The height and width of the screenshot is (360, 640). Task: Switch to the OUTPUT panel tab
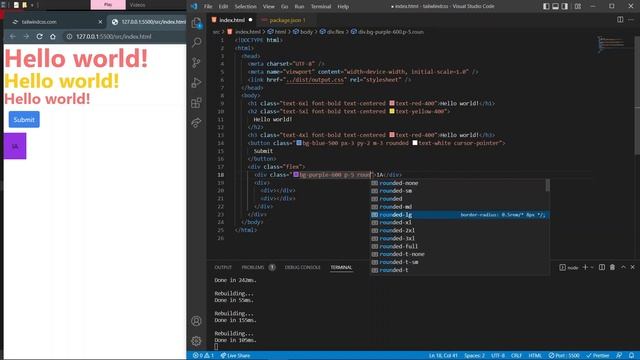[223, 267]
